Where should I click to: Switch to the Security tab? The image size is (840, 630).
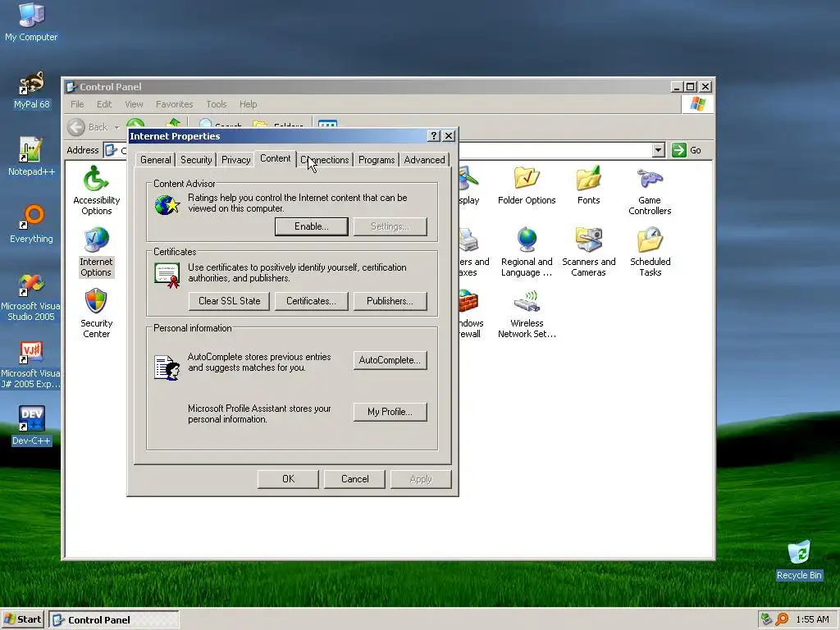click(x=196, y=160)
